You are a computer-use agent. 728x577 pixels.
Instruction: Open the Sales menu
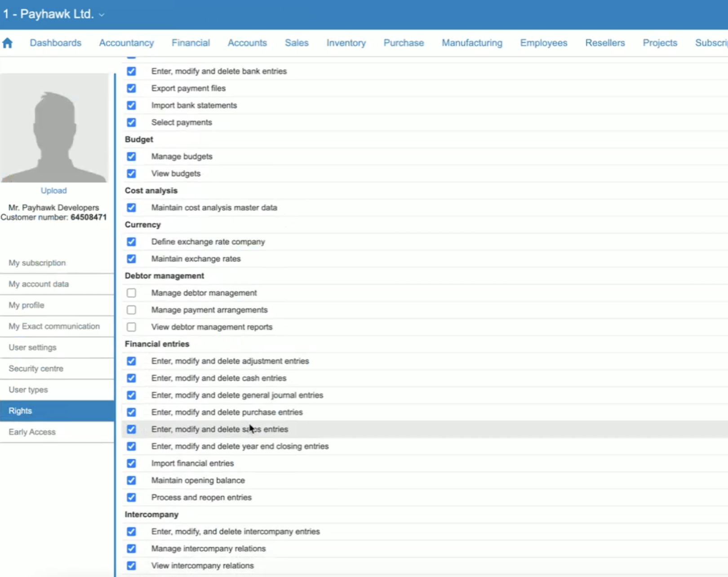point(296,43)
